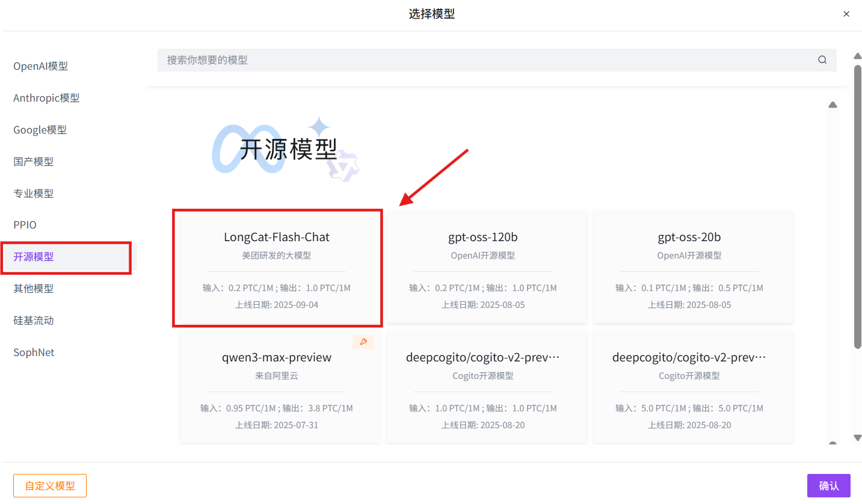862x504 pixels.
Task: Click the inner list scroll-up arrow
Action: (833, 105)
